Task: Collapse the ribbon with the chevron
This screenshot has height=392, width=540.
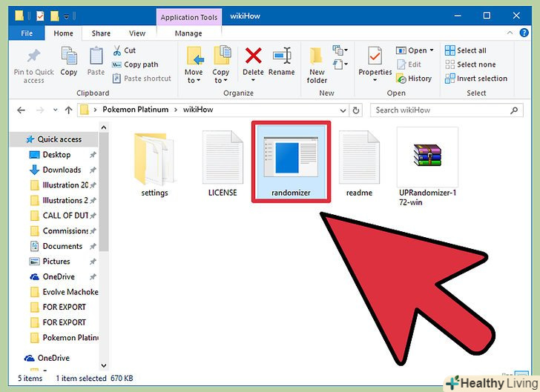Action: point(510,33)
